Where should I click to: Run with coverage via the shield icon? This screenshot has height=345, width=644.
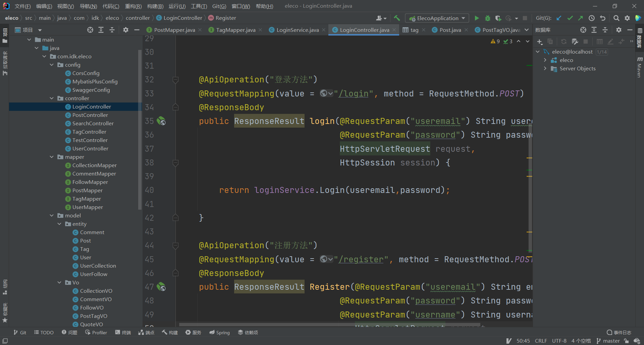tap(498, 18)
